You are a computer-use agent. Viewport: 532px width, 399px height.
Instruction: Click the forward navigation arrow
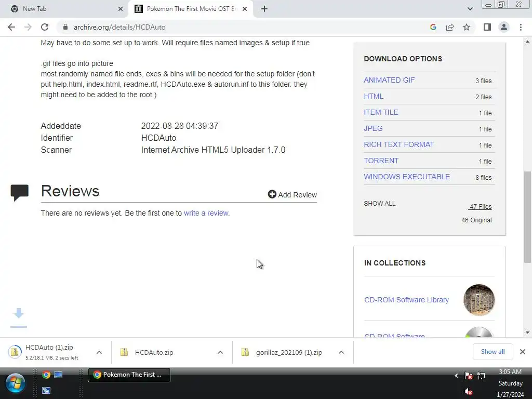tap(28, 27)
